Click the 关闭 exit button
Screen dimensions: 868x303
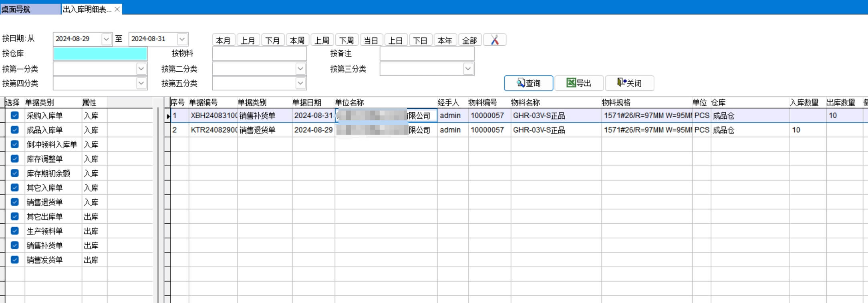click(629, 83)
